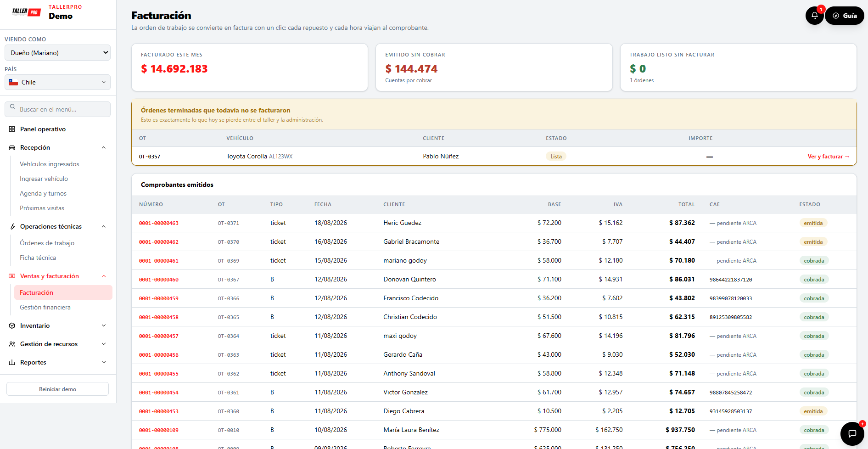This screenshot has height=449, width=868.
Task: Click Reiniciar demo button
Action: point(57,389)
